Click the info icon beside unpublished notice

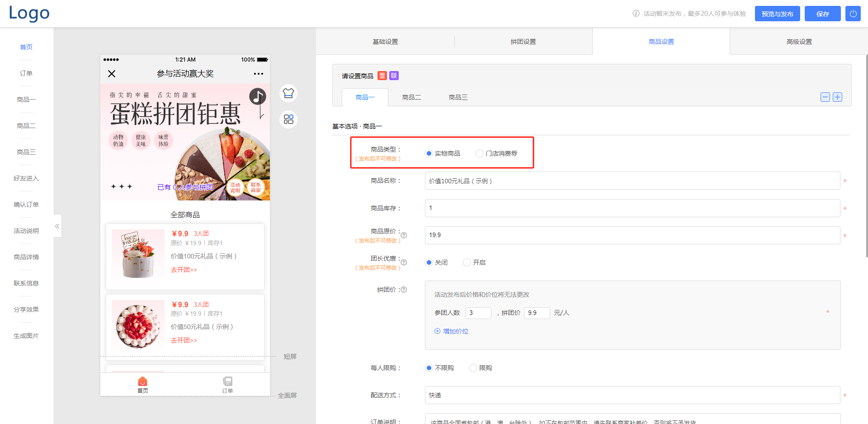coord(636,14)
